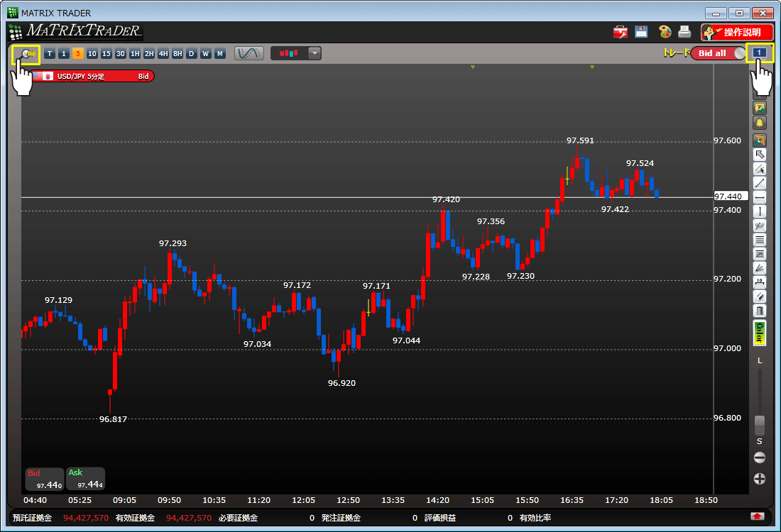Click the chart picture icon in sidebar

(760, 108)
